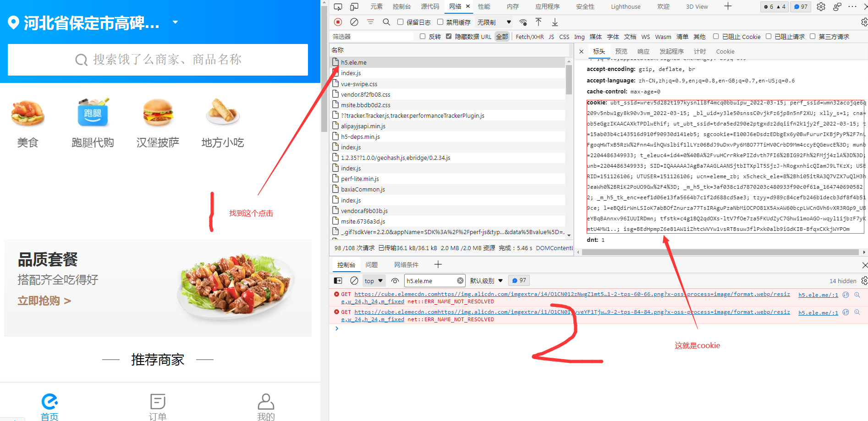Switch to the 元素 tab
This screenshot has height=421, width=868.
click(376, 6)
